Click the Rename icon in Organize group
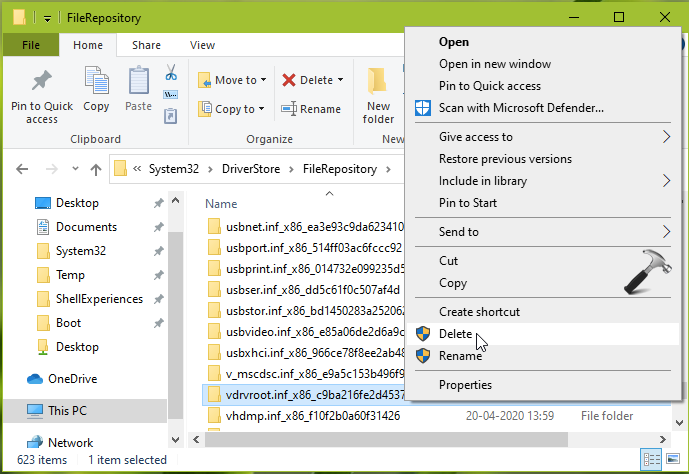 (x=311, y=109)
